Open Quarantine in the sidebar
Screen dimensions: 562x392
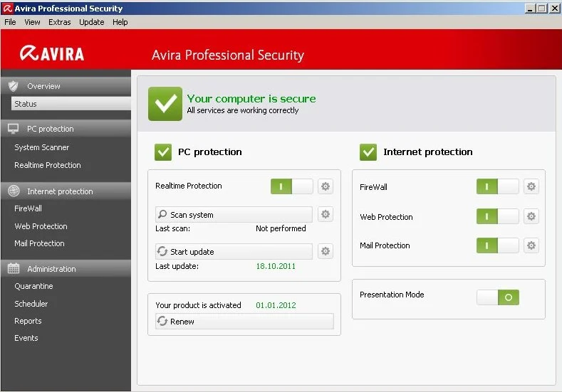click(x=33, y=287)
